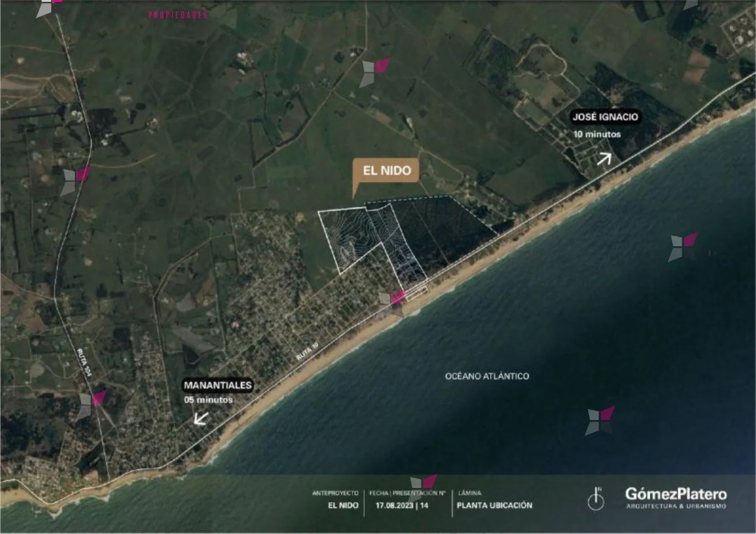Image resolution: width=756 pixels, height=534 pixels.
Task: Click the PLANTA UBICACIÓN sheet title
Action: tap(495, 505)
